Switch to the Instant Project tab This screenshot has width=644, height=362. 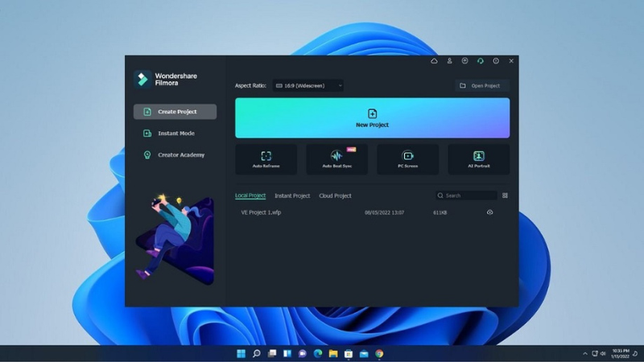click(x=291, y=195)
